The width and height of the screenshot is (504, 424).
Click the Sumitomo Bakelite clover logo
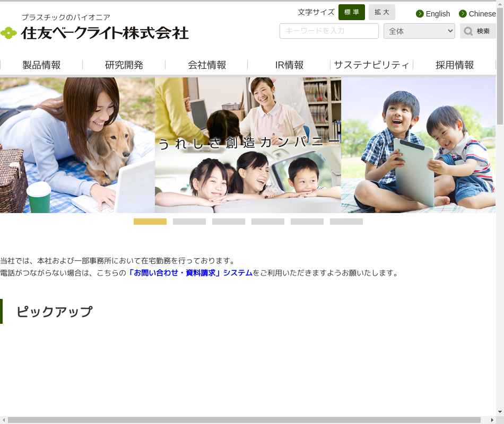point(9,33)
